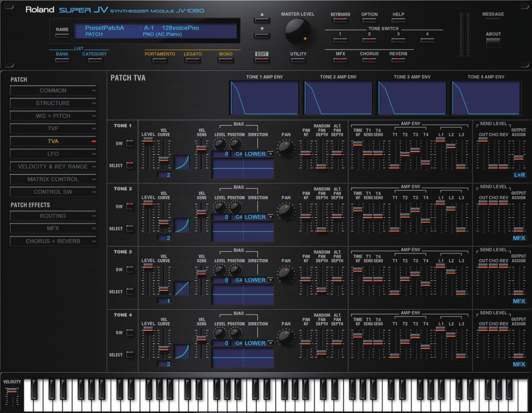Open the LFO page
The height and width of the screenshot is (413, 532).
click(53, 154)
